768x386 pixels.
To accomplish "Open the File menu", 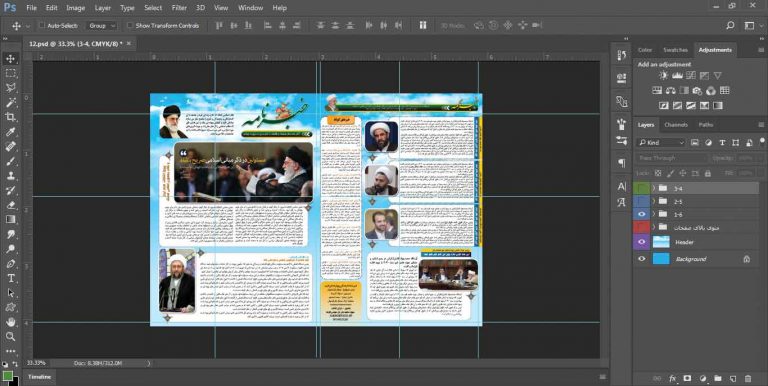I will point(31,8).
